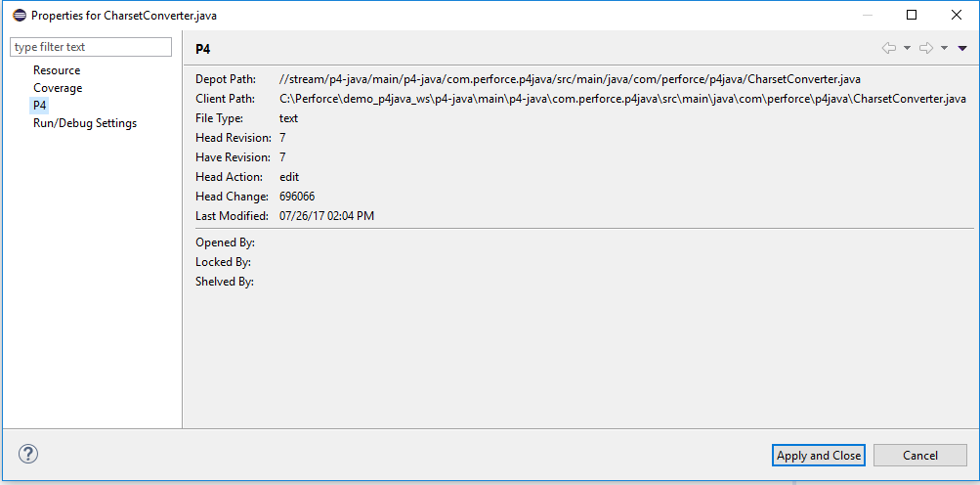Click the forward navigation arrow icon
The image size is (980, 485).
(x=926, y=48)
